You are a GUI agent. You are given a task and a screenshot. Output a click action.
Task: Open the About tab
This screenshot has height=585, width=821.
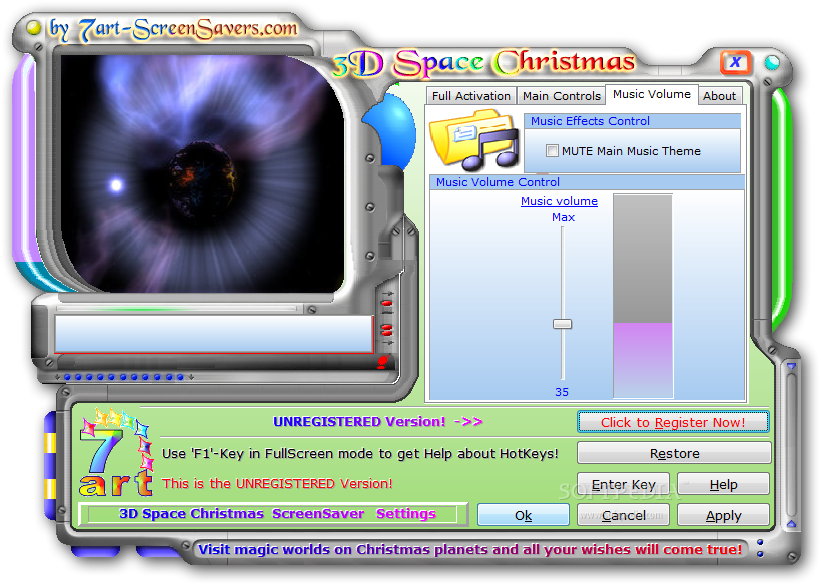719,96
